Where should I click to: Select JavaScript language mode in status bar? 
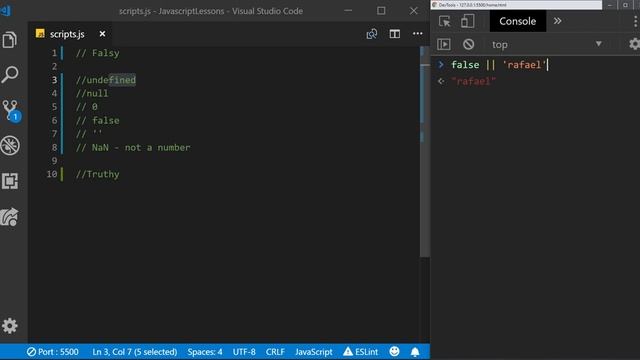(x=313, y=352)
